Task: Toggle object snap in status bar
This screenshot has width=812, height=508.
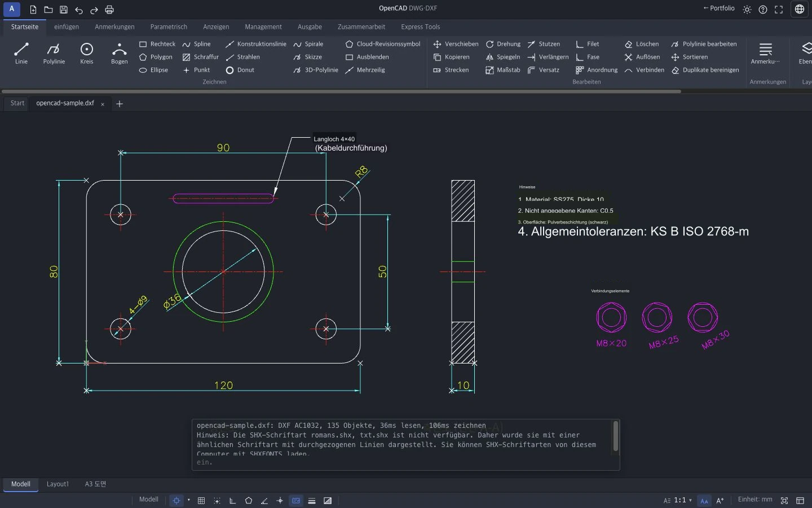Action: 176,501
